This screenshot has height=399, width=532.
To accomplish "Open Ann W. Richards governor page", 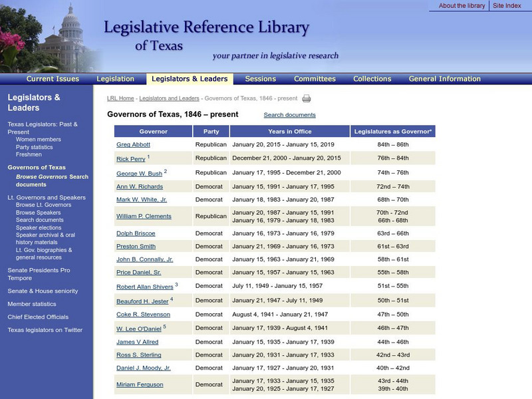I will (x=140, y=187).
